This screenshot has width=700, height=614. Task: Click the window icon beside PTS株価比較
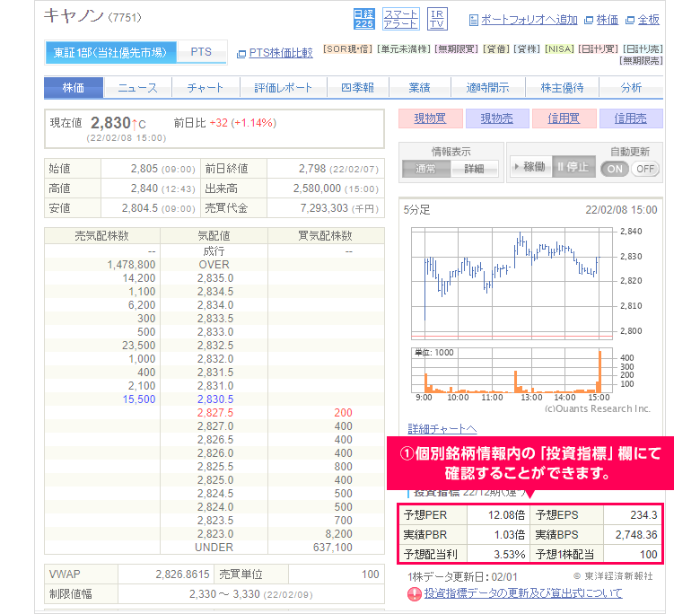241,54
